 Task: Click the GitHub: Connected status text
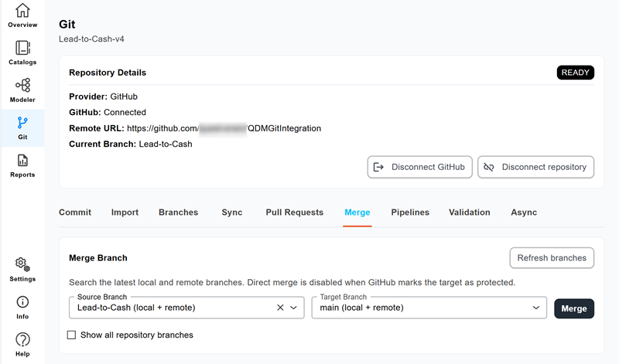point(108,112)
